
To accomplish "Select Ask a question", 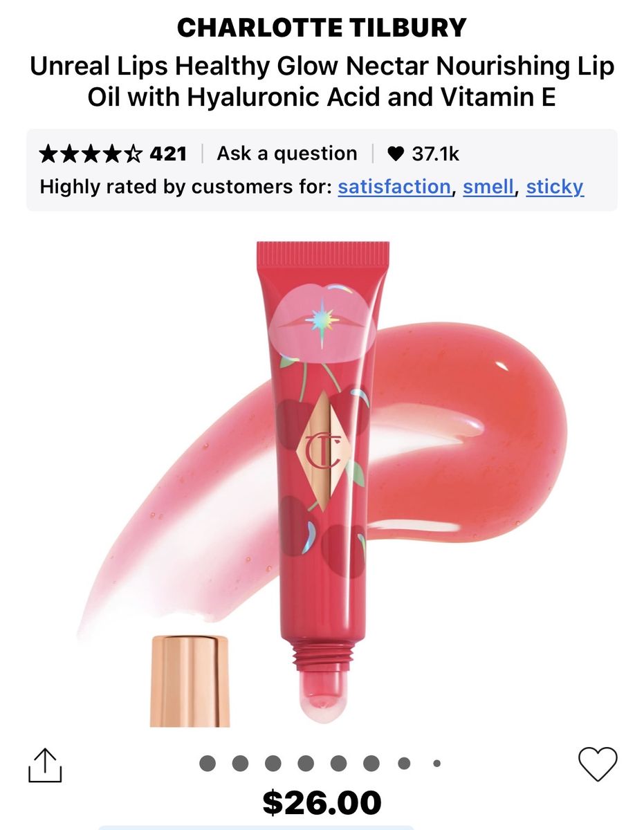I will point(287,154).
